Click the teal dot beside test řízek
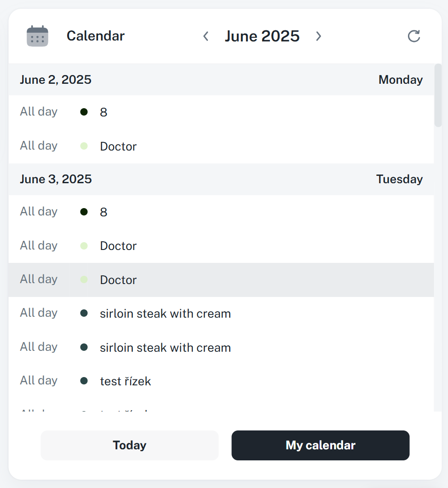The width and height of the screenshot is (448, 488). (x=84, y=381)
